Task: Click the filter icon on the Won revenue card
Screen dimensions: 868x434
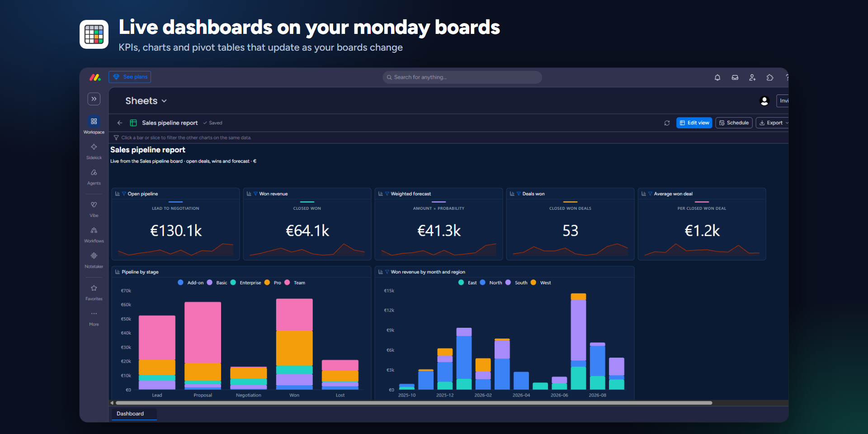Action: click(255, 194)
